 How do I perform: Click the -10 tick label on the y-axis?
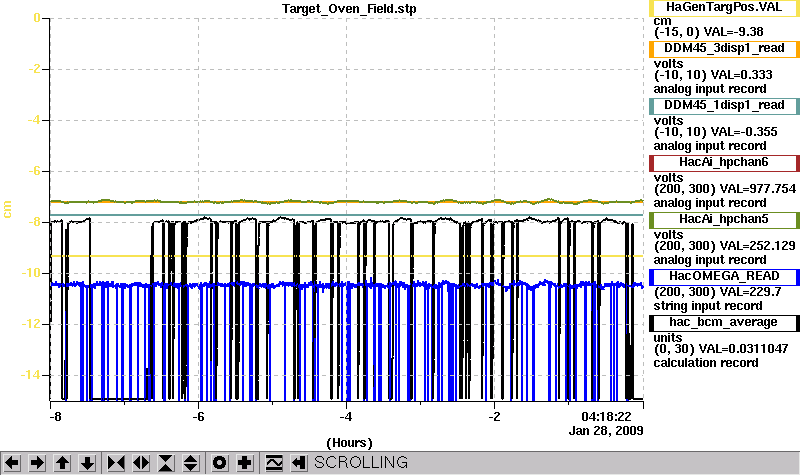click(30, 273)
